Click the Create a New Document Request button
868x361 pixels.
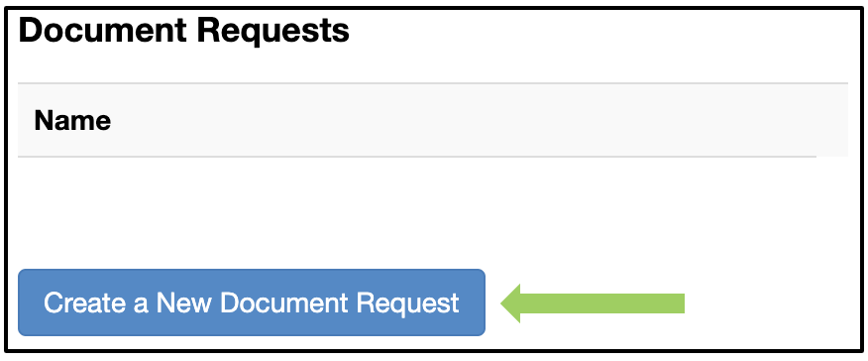click(x=252, y=302)
